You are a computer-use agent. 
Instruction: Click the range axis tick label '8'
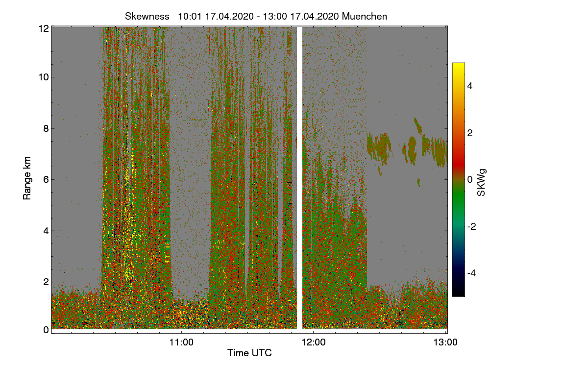[46, 128]
